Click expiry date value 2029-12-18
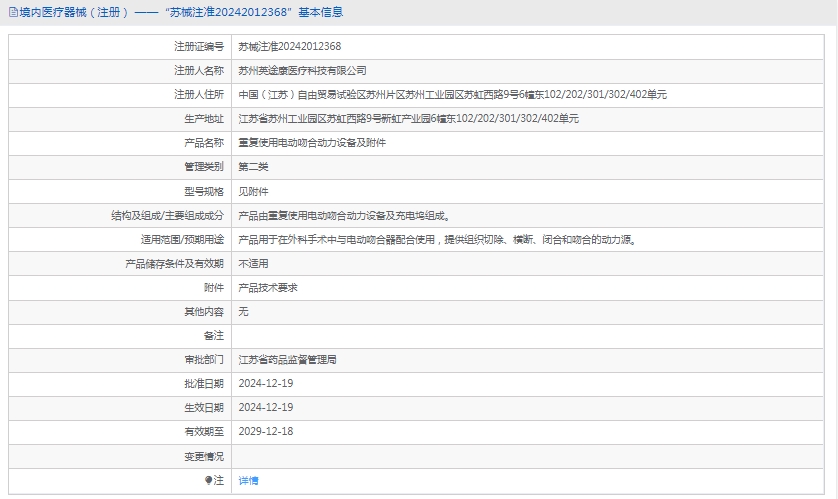This screenshot has width=838, height=499. 265,432
